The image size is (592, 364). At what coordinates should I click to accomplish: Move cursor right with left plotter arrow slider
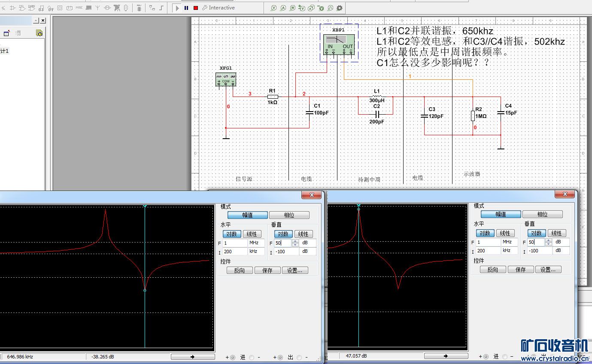click(193, 357)
